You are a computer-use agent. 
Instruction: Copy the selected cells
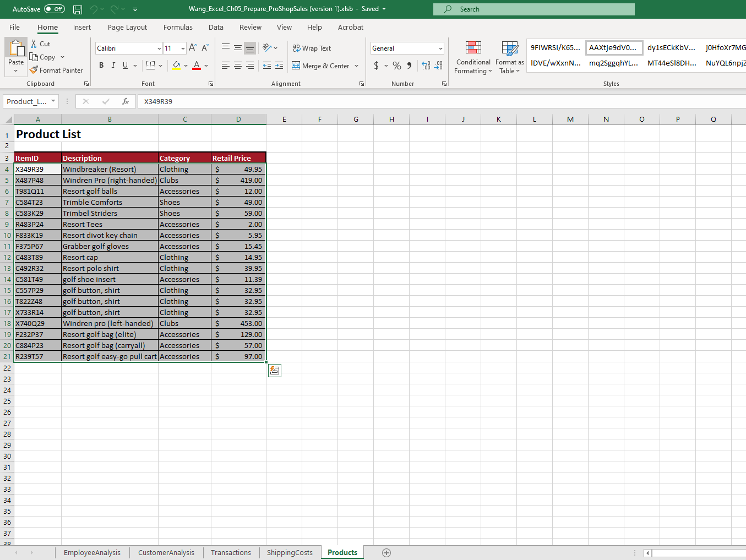(42, 57)
